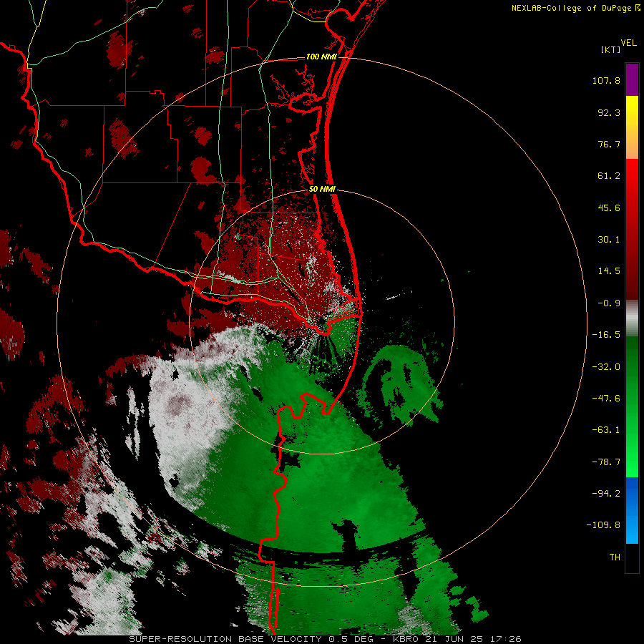Click the 30.1 legend value
This screenshot has width=644, height=644.
pos(609,240)
